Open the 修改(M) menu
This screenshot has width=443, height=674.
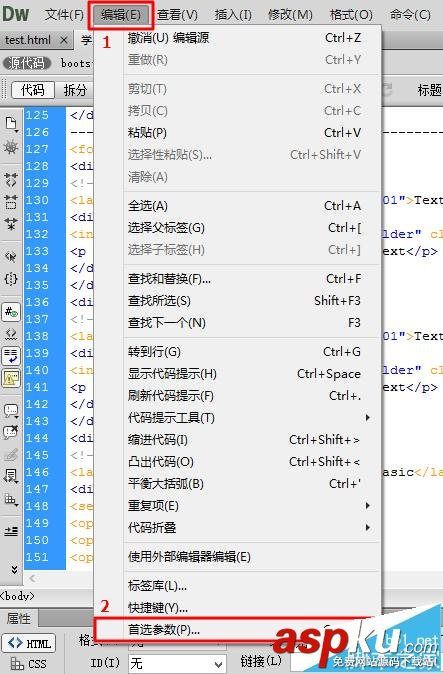click(x=290, y=15)
